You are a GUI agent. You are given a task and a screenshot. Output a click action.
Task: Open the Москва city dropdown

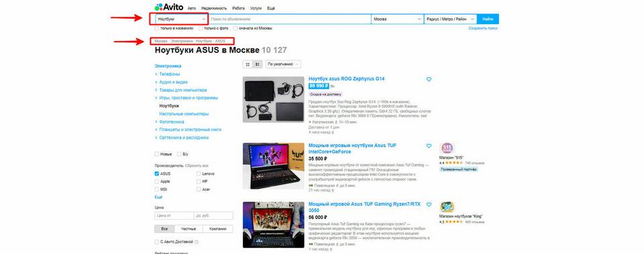[x=398, y=19]
